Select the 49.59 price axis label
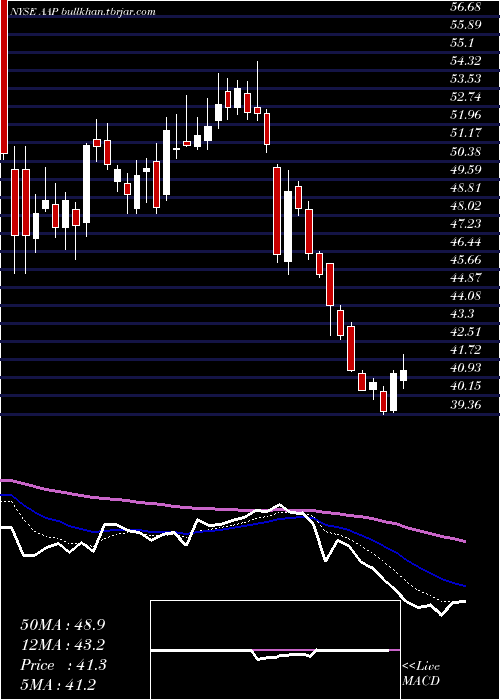The image size is (500, 700). pos(465,170)
